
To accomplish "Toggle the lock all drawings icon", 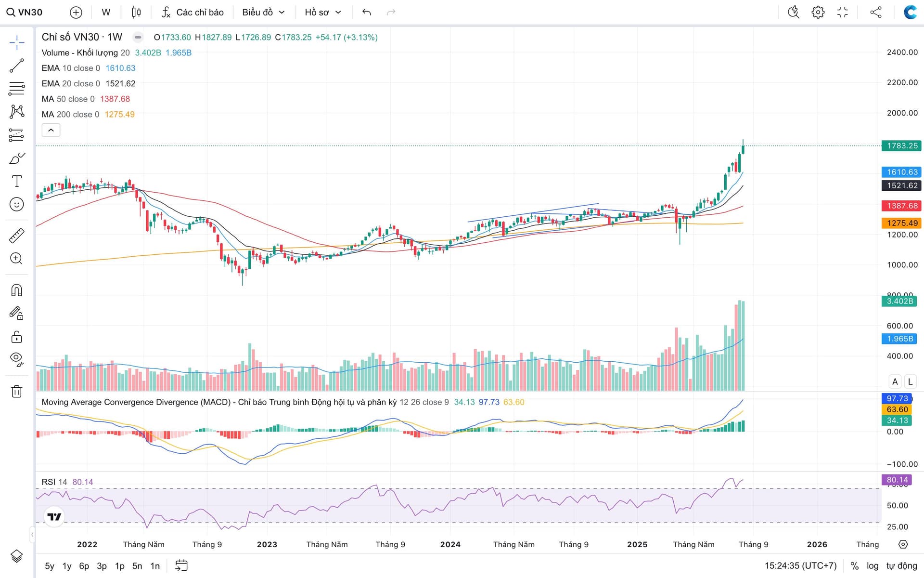I will point(16,337).
